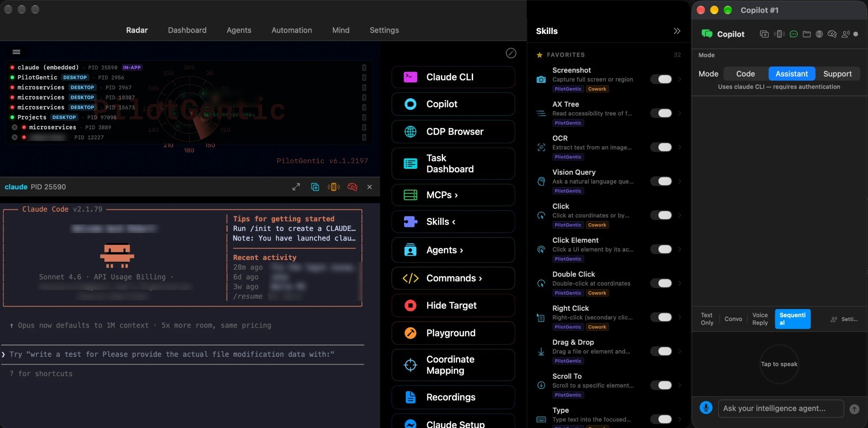Remove microservices PID 3889 with x icon

click(15, 127)
